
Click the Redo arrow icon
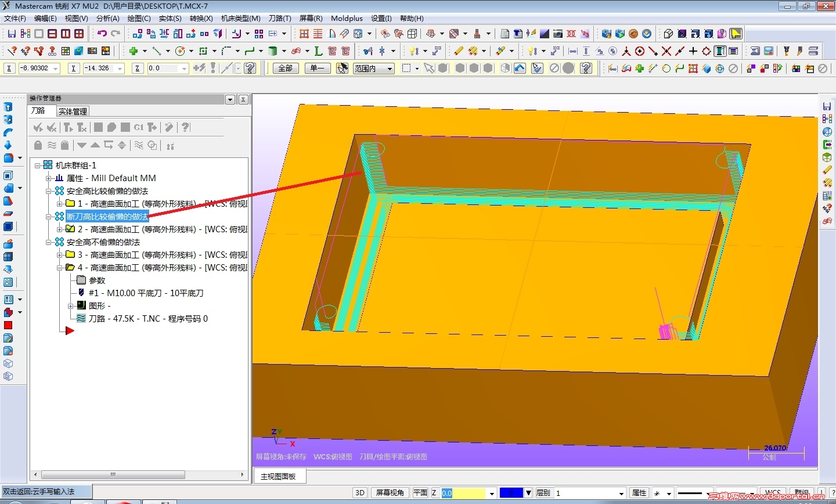click(116, 34)
